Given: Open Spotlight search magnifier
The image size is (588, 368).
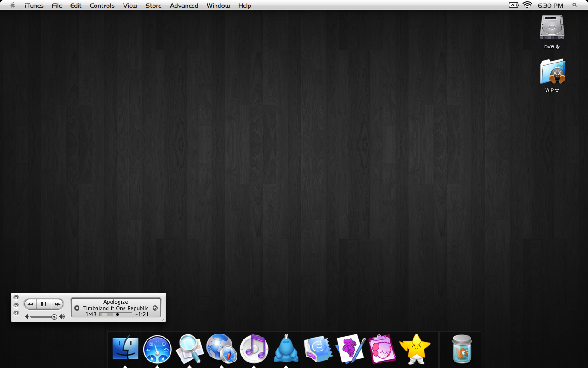Looking at the screenshot, I should click(574, 5).
